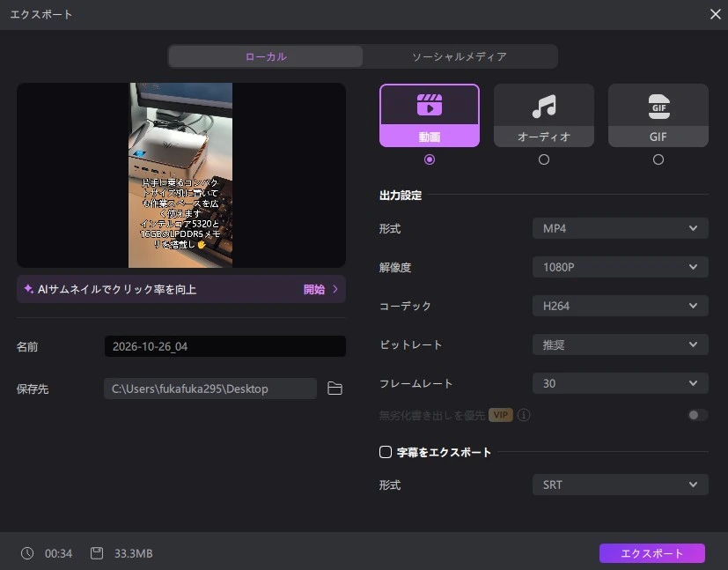This screenshot has width=728, height=570.
Task: Click the file size disk icon in footer
Action: pos(97,553)
